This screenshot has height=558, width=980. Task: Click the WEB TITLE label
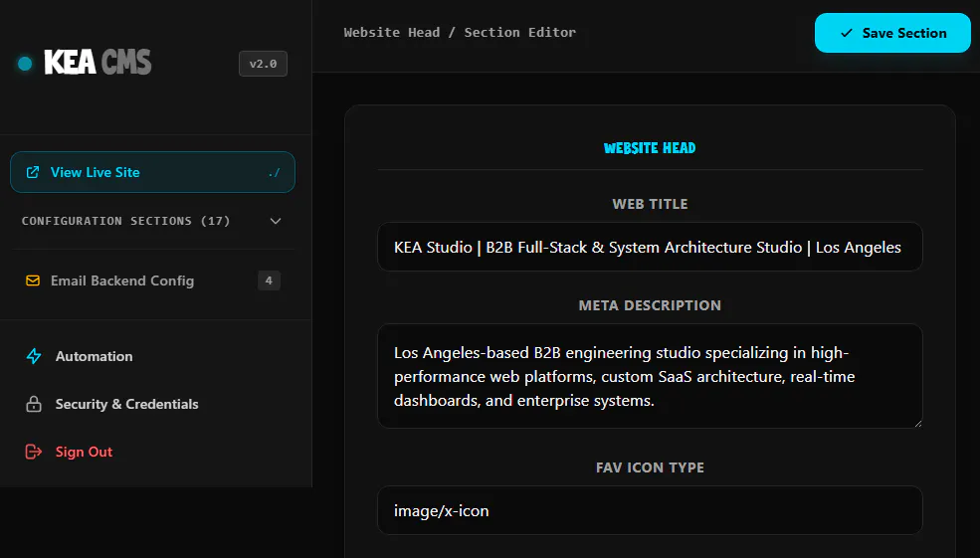pos(650,204)
